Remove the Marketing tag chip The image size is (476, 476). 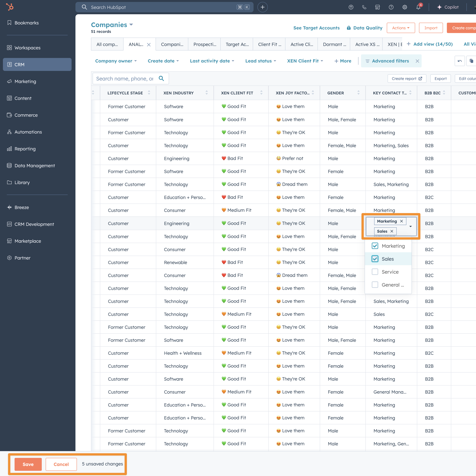(402, 221)
